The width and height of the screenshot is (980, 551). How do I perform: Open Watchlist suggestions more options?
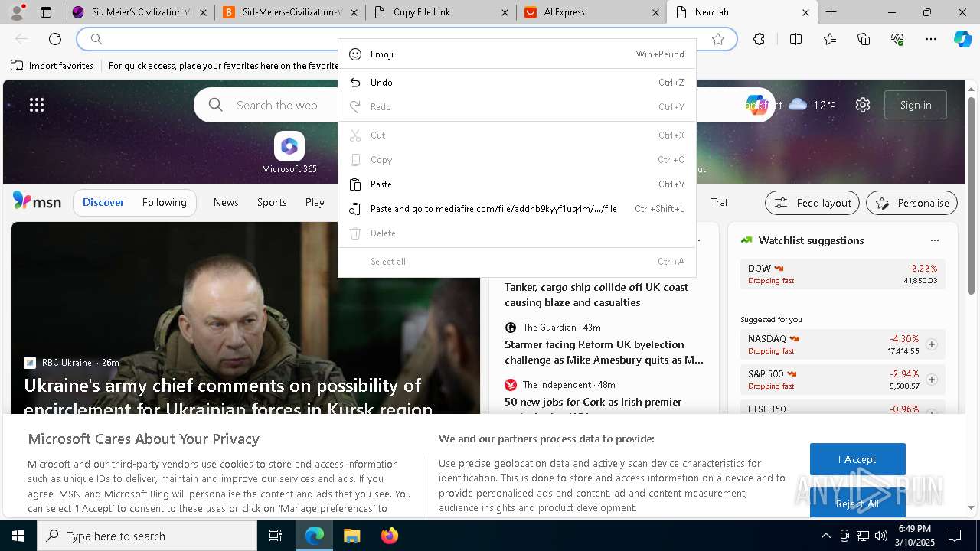pyautogui.click(x=934, y=240)
